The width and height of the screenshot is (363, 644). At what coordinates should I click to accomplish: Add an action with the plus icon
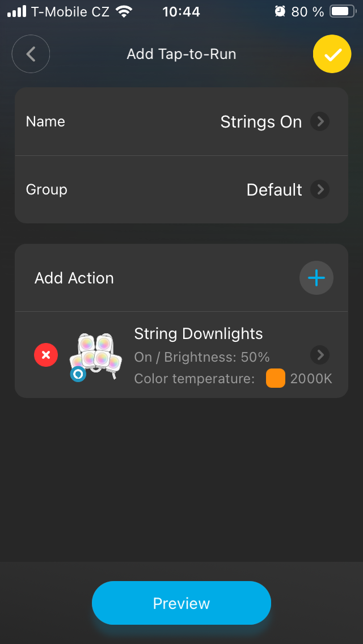tap(316, 278)
